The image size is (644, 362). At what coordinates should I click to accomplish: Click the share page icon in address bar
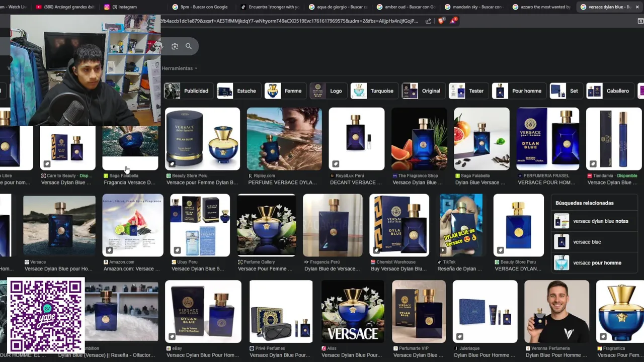click(428, 21)
